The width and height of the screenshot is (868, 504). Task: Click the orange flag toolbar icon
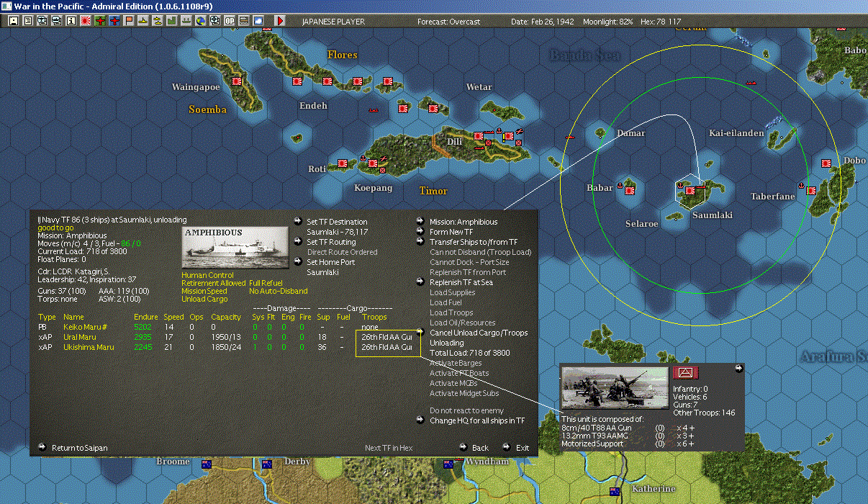click(129, 22)
